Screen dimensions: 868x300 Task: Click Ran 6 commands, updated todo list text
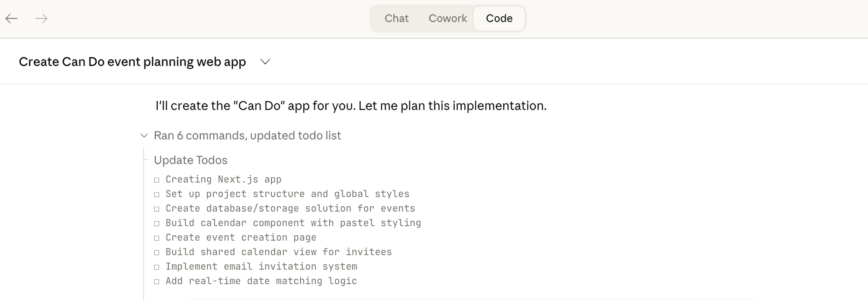[247, 135]
